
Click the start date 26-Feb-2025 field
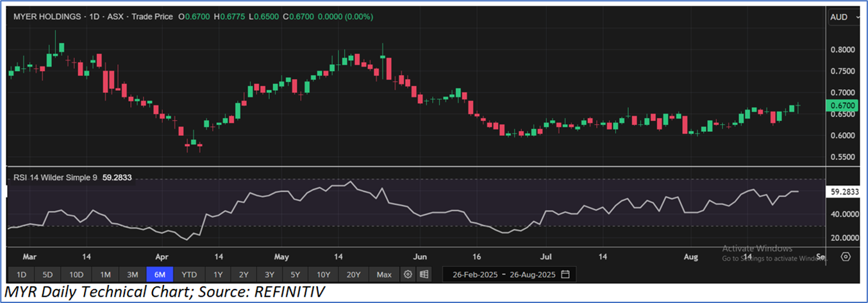[x=474, y=275]
